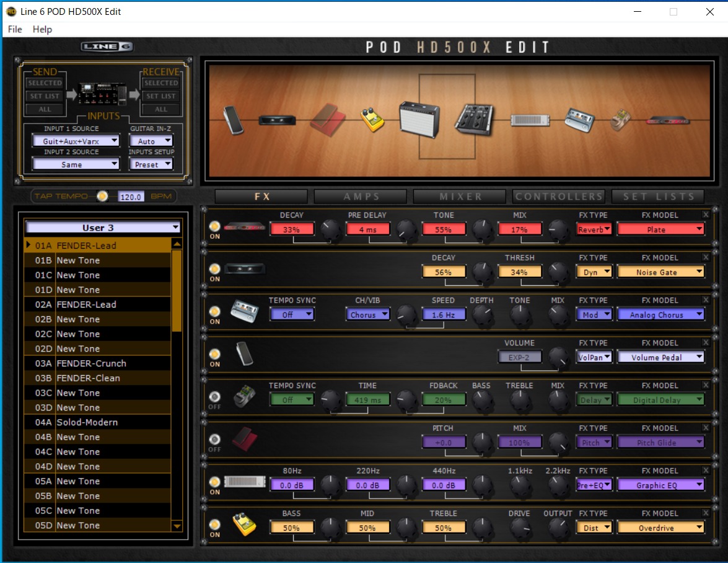Remove the Noise Gate effect with its X
Viewport: 728px width, 563px height.
point(706,257)
